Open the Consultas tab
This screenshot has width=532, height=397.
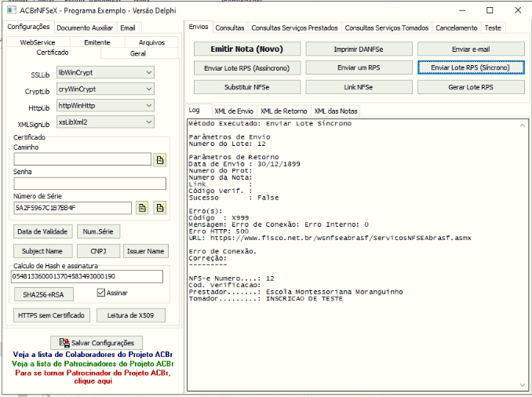[230, 27]
